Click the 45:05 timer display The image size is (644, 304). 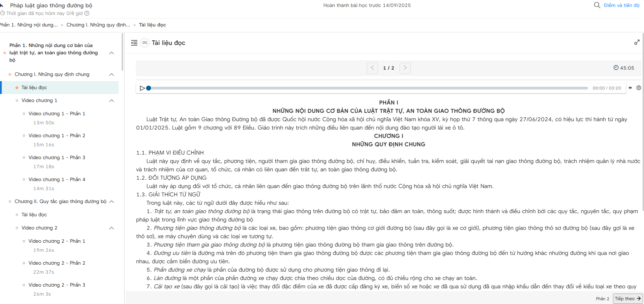[624, 68]
